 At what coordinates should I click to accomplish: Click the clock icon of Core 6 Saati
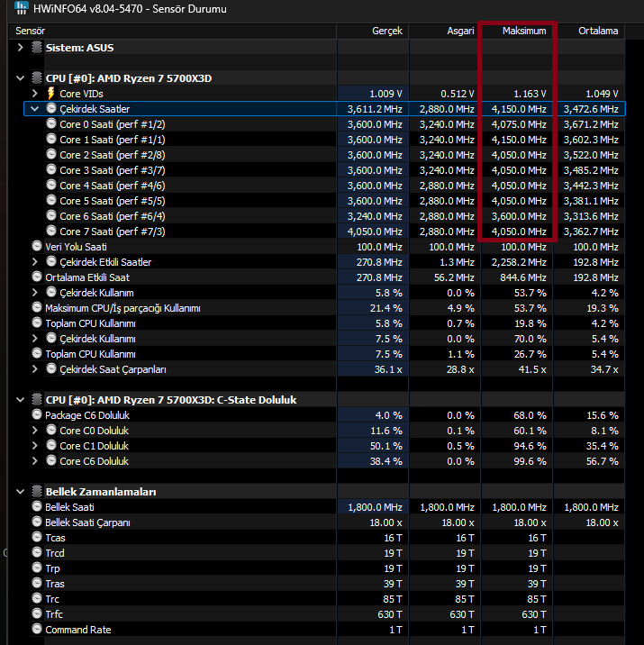[x=51, y=215]
